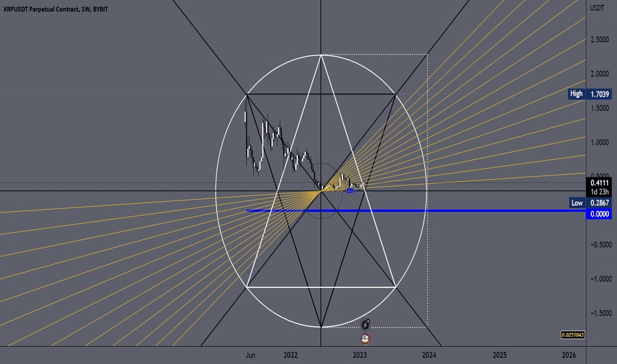This screenshot has height=364, width=617.
Task: Click the flag event marker above the time axis
Action: coord(365,338)
